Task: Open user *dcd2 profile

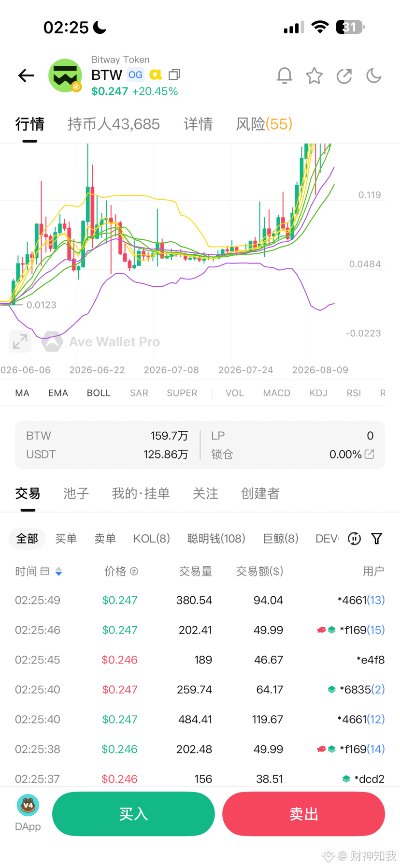Action: [369, 779]
